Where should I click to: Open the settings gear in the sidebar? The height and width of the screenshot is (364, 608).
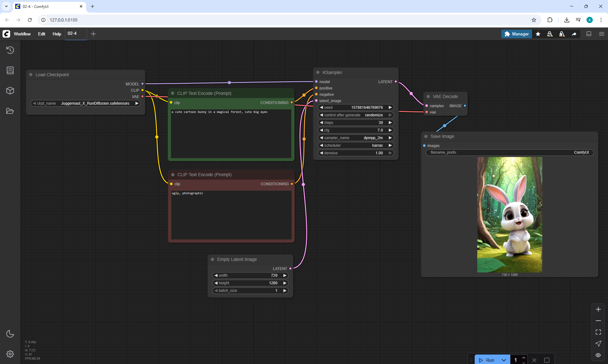(10, 354)
